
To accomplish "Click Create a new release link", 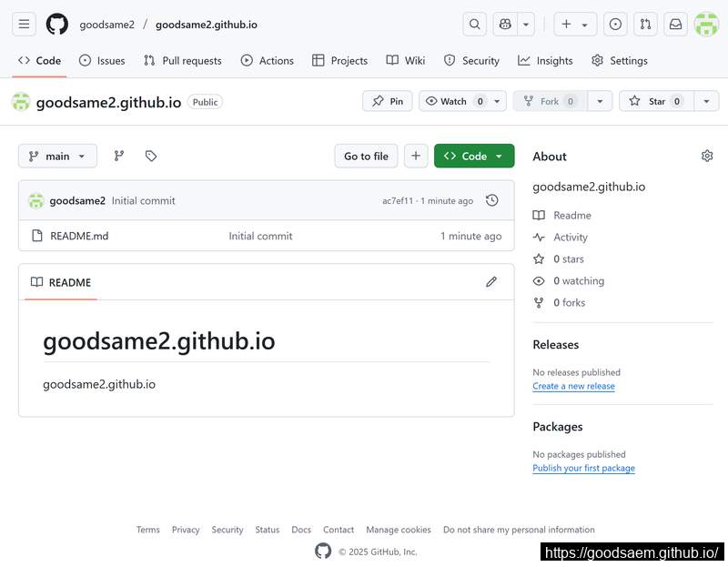I will click(x=574, y=386).
